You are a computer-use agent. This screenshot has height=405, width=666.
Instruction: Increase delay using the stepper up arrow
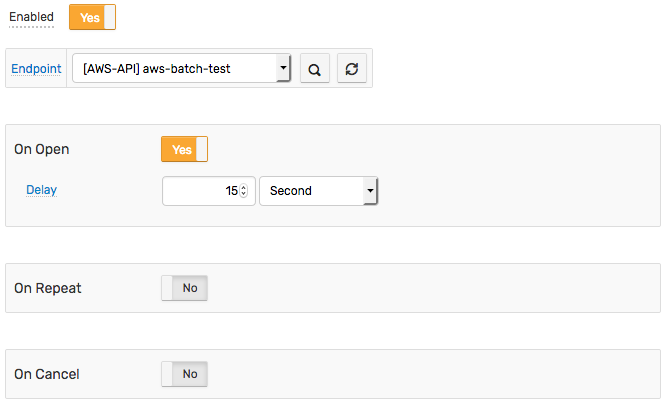(x=243, y=188)
